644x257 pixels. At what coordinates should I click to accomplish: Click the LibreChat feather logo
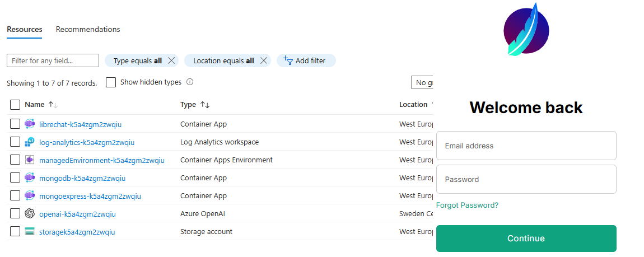click(526, 30)
